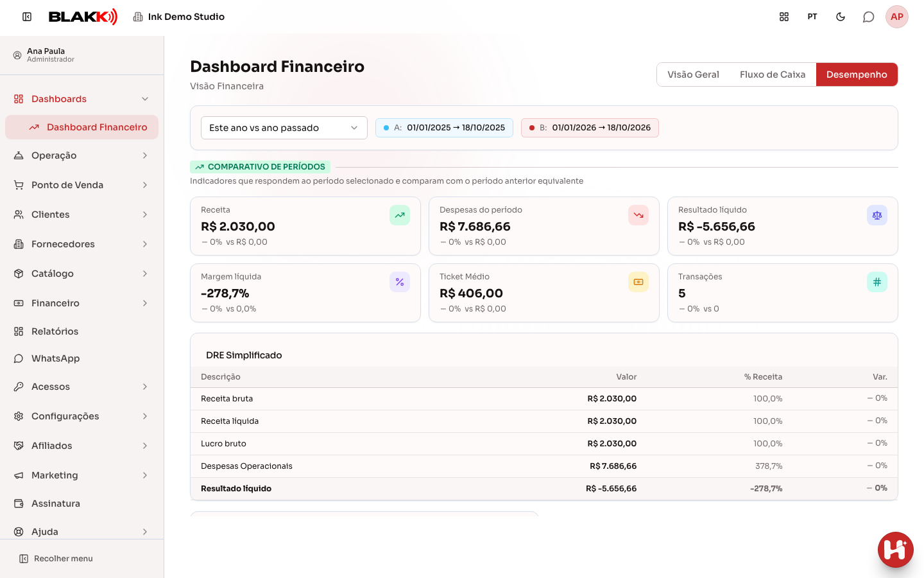
Task: Click the Assinatura wallet icon
Action: (19, 504)
